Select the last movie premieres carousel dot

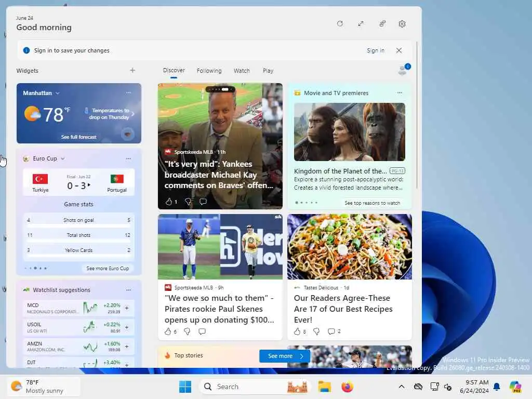click(316, 203)
